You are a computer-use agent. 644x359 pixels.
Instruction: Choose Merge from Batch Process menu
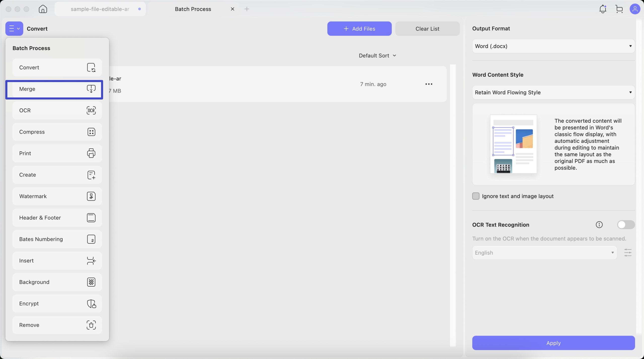click(57, 89)
